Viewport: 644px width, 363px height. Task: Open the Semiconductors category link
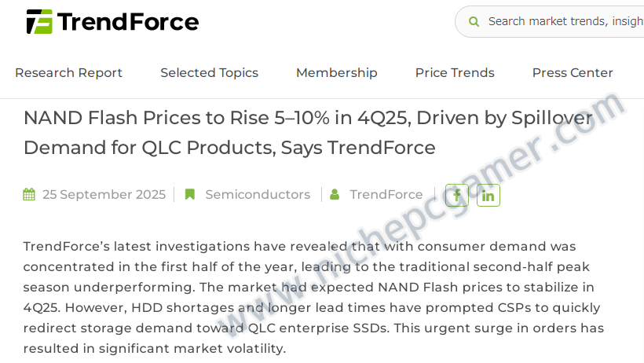(258, 194)
